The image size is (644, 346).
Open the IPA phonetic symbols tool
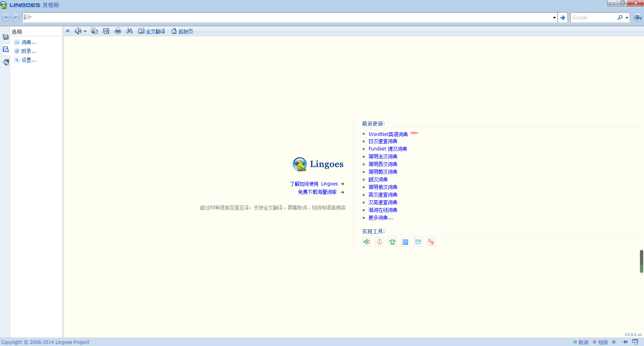(418, 242)
